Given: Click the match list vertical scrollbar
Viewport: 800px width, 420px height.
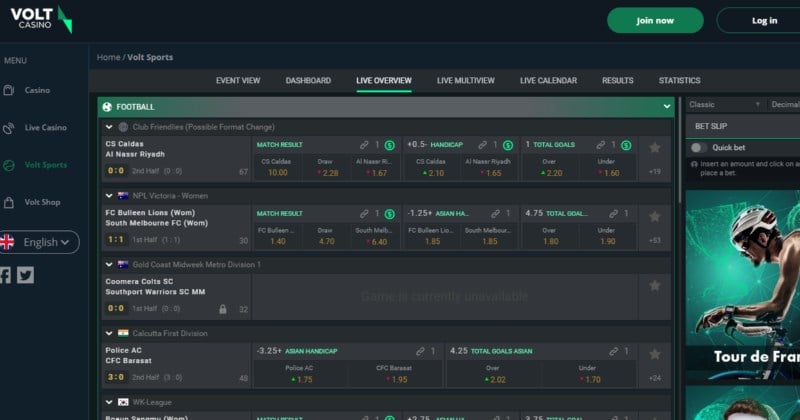Looking at the screenshot, I should 680,151.
